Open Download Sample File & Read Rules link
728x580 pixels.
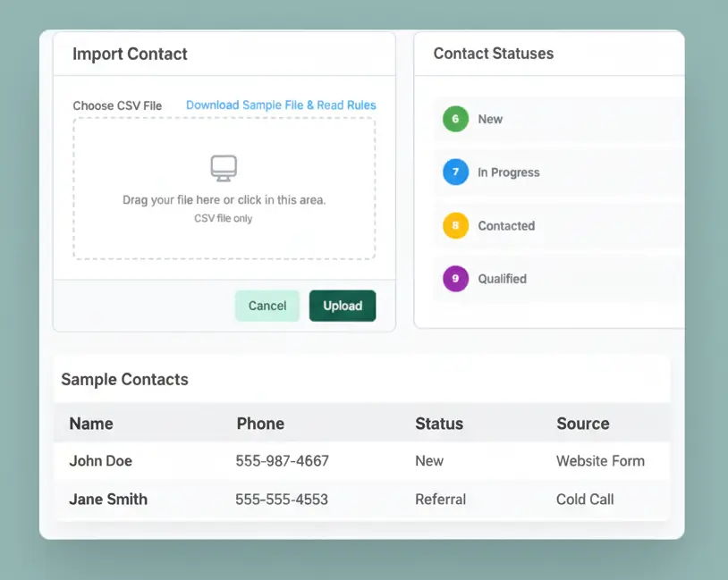(281, 105)
